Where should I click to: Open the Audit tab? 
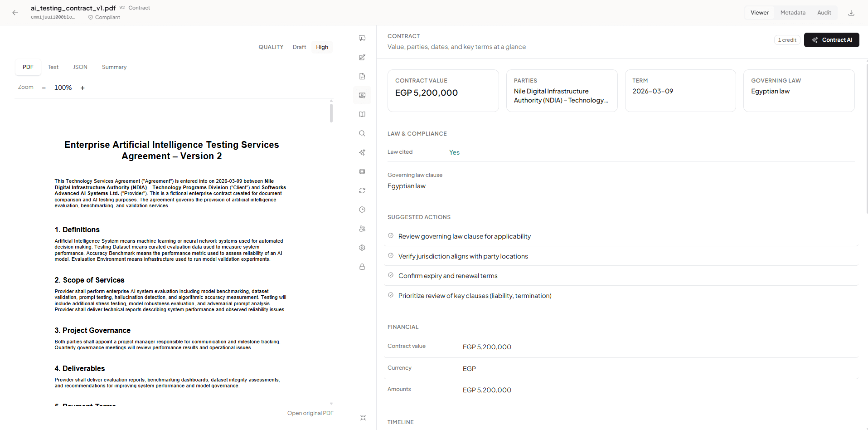(824, 12)
